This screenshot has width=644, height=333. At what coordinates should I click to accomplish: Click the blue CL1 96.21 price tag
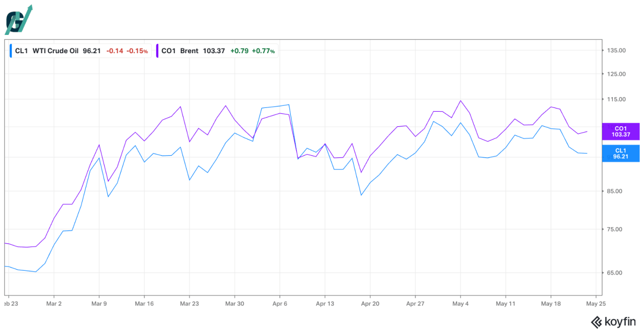pos(620,154)
